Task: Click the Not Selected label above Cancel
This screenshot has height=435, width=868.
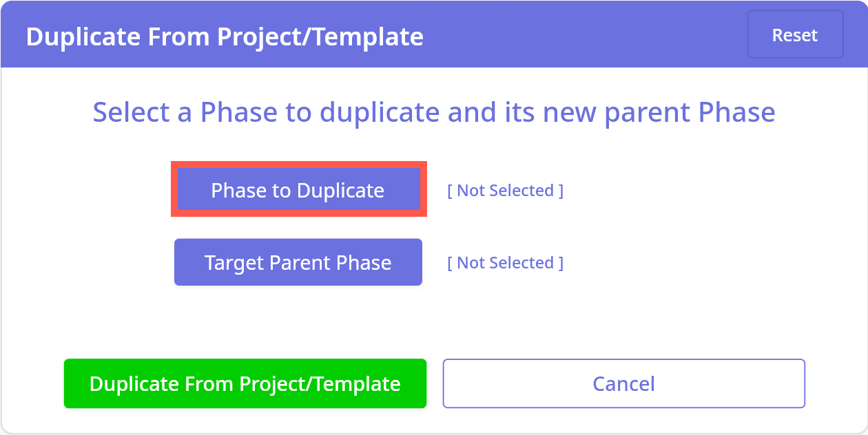Action: click(x=505, y=263)
